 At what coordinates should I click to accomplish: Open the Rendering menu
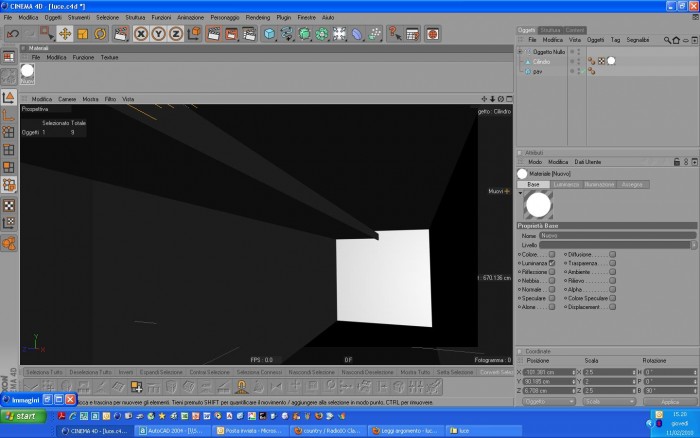258,17
